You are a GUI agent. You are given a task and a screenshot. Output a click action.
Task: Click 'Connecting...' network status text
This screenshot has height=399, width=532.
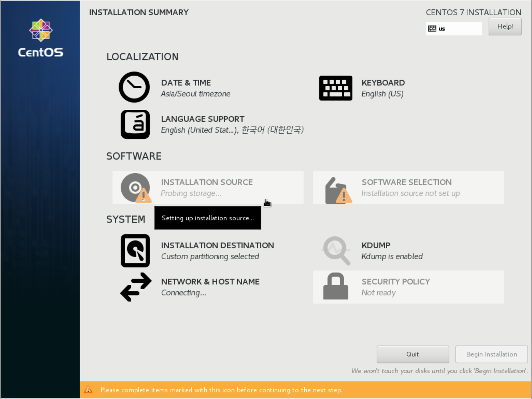[183, 293]
